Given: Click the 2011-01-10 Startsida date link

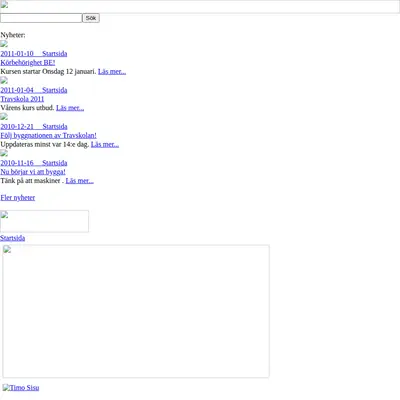Looking at the screenshot, I should click(x=34, y=54).
